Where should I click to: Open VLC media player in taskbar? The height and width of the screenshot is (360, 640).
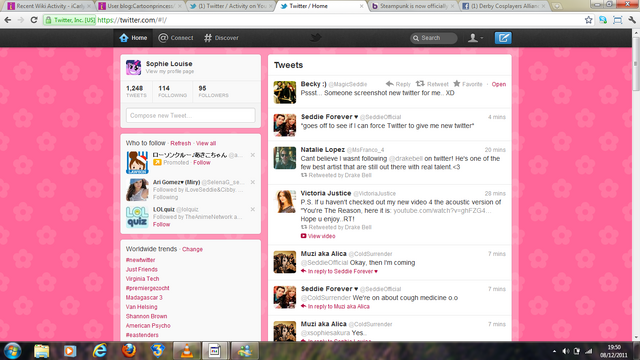pos(187,351)
